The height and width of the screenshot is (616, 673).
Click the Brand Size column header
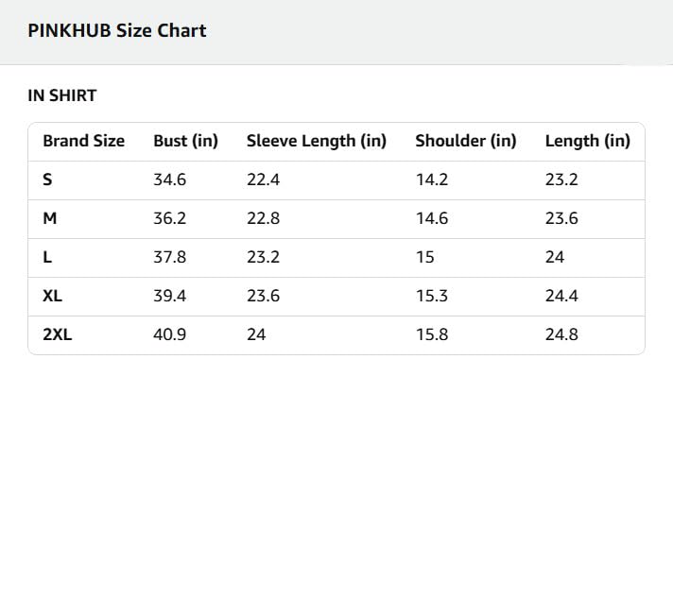[x=84, y=141]
